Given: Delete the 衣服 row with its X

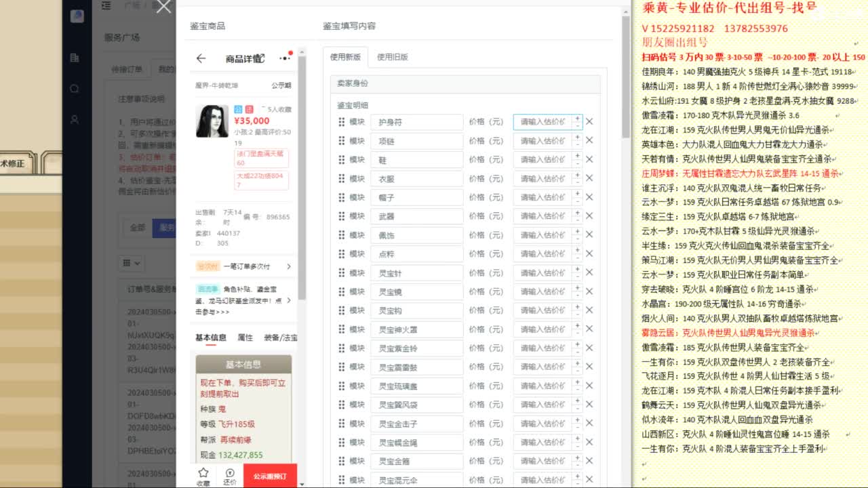Looking at the screenshot, I should pos(589,179).
